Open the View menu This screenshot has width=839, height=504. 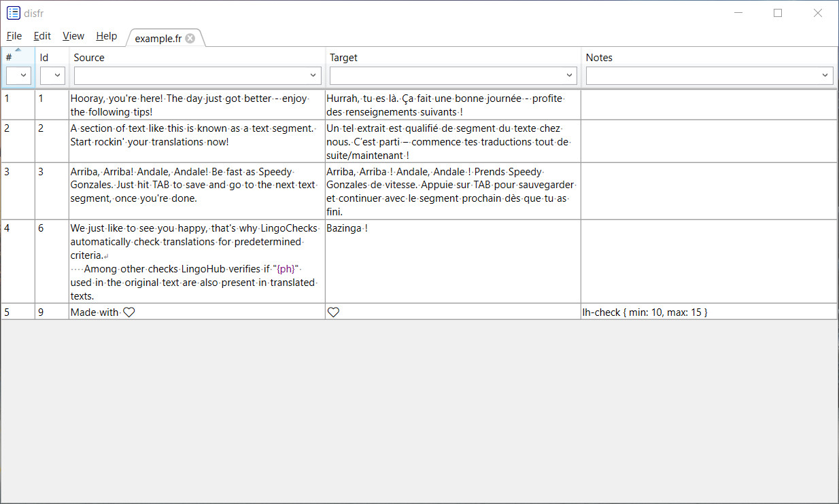pyautogui.click(x=73, y=36)
